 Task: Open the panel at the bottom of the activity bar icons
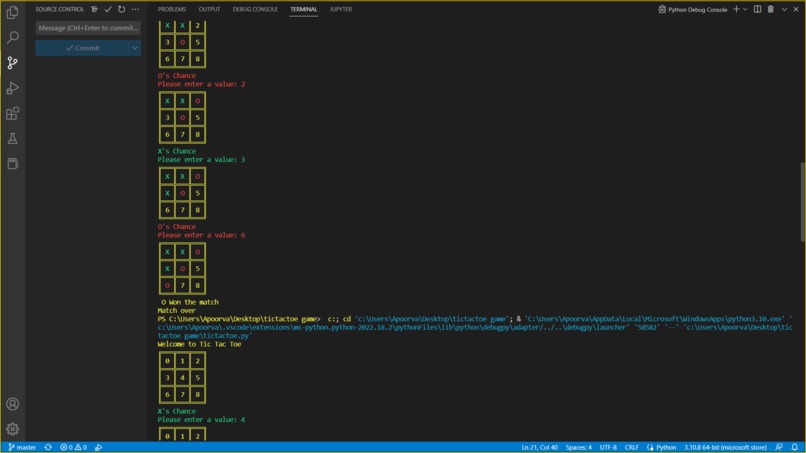12,164
